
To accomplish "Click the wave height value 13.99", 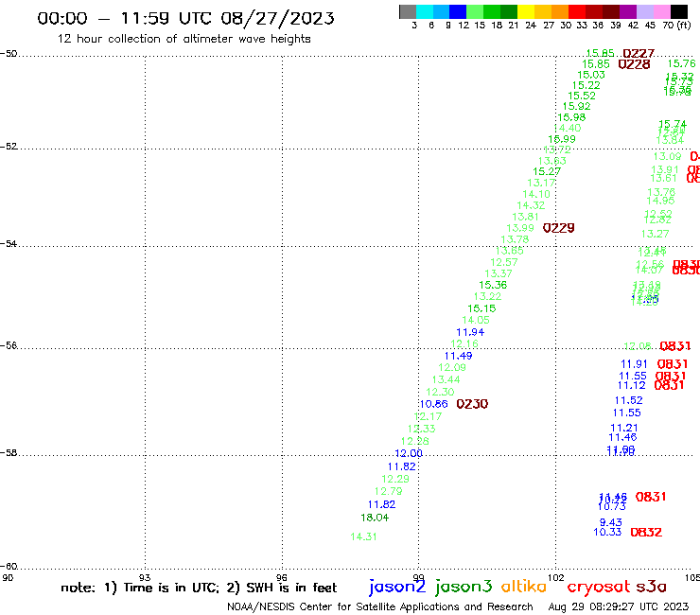I will coord(520,228).
